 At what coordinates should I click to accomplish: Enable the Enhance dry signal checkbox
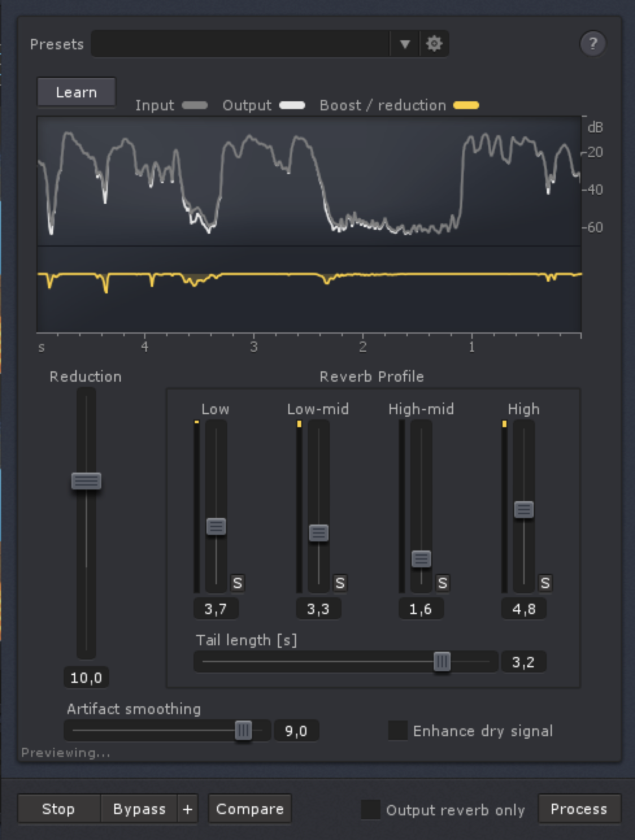[397, 730]
